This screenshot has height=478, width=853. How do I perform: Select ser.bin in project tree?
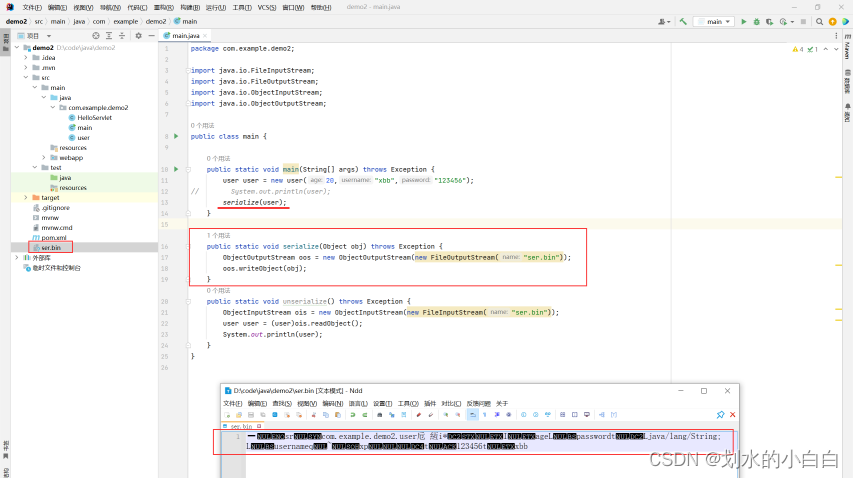[51, 248]
